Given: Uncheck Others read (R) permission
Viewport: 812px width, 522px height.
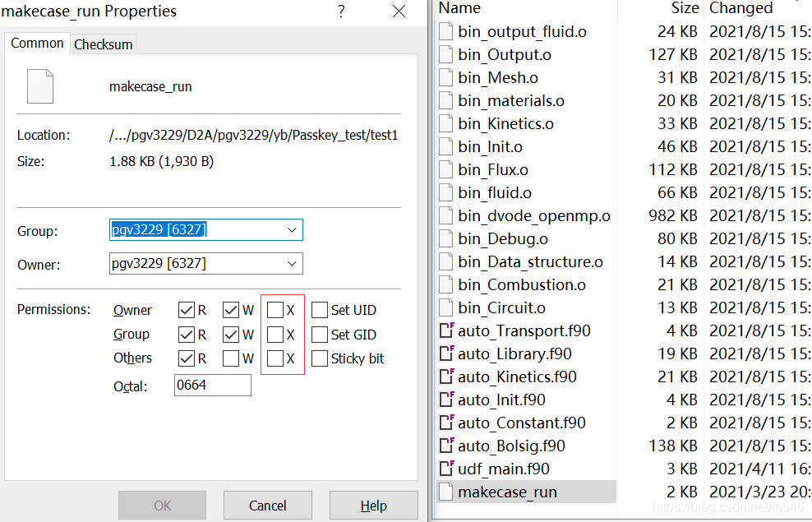Looking at the screenshot, I should 186,358.
